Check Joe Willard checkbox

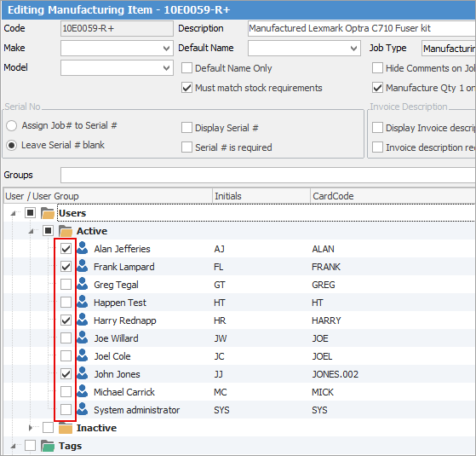[66, 338]
